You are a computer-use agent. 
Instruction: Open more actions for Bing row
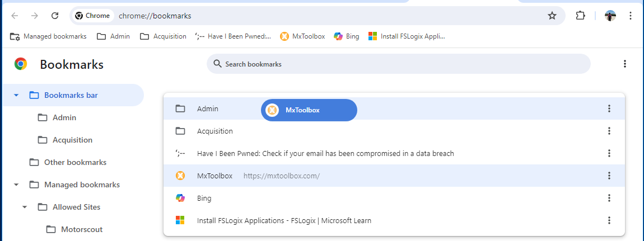click(609, 198)
